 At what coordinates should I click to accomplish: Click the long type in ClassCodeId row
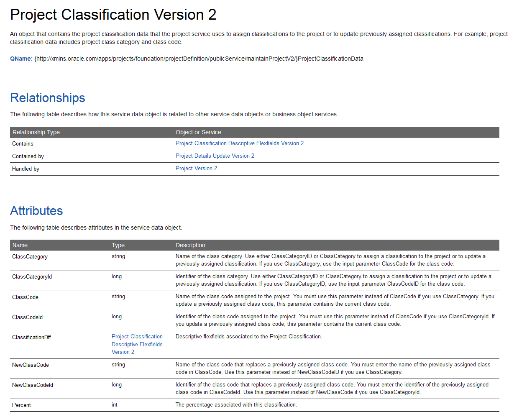coord(117,317)
